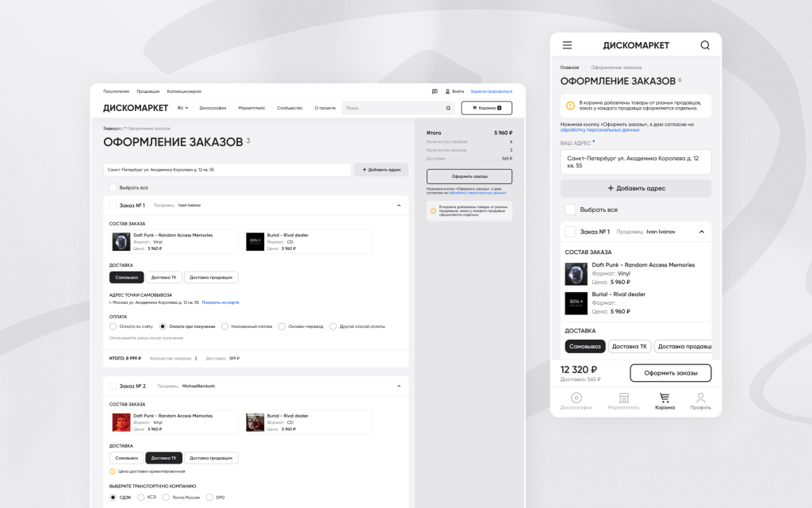This screenshot has height=508, width=812.
Task: Collapse desktop Заказ № 1 with chevron
Action: [x=399, y=206]
